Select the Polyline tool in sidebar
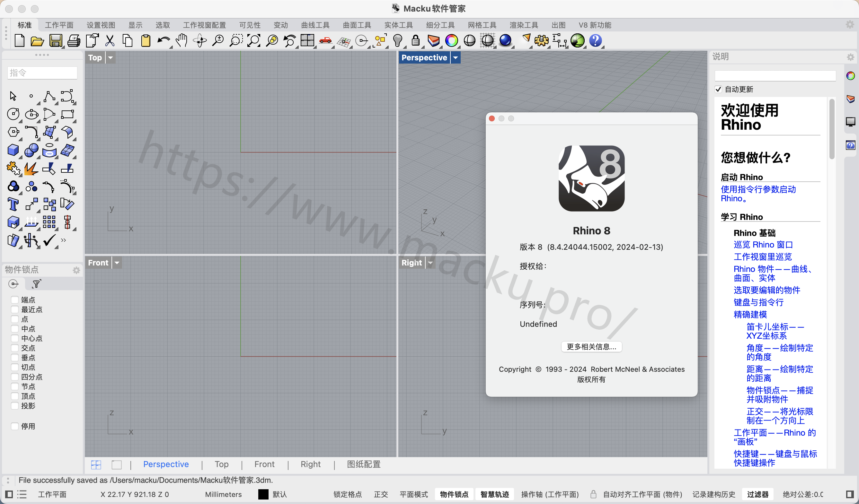 (x=49, y=96)
